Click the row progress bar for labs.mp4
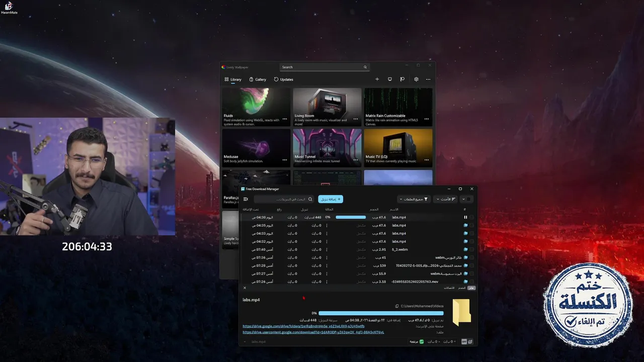This screenshot has width=644, height=362. coord(351,217)
